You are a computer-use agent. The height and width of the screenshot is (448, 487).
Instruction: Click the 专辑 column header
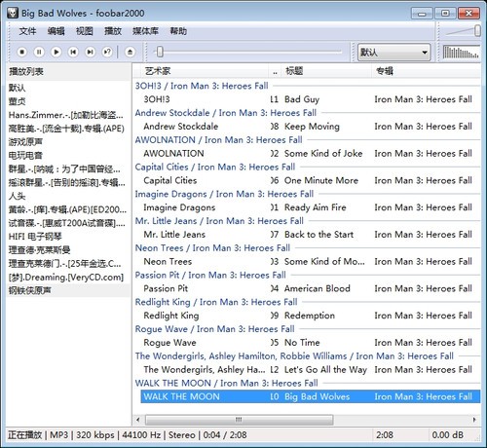(426, 71)
